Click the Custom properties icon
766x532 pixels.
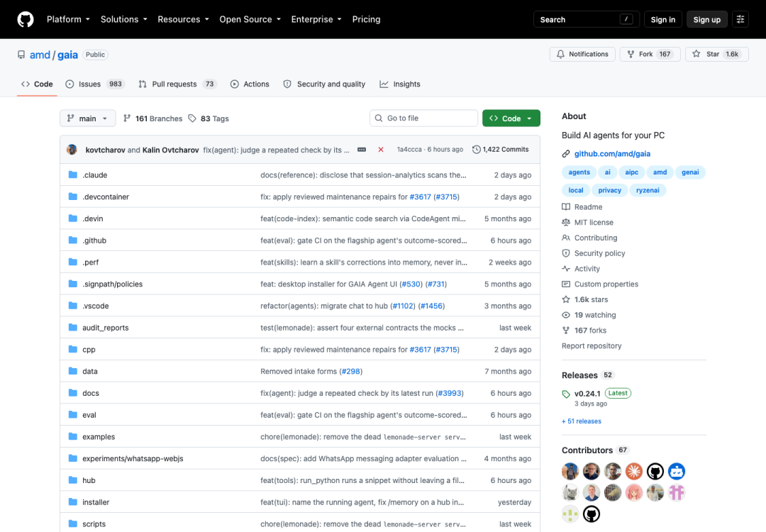point(566,284)
